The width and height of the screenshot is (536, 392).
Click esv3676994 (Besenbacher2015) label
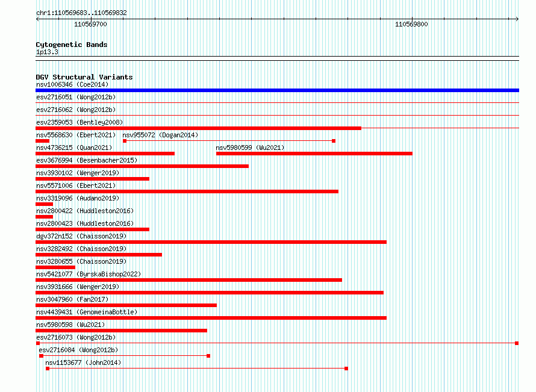click(x=87, y=160)
